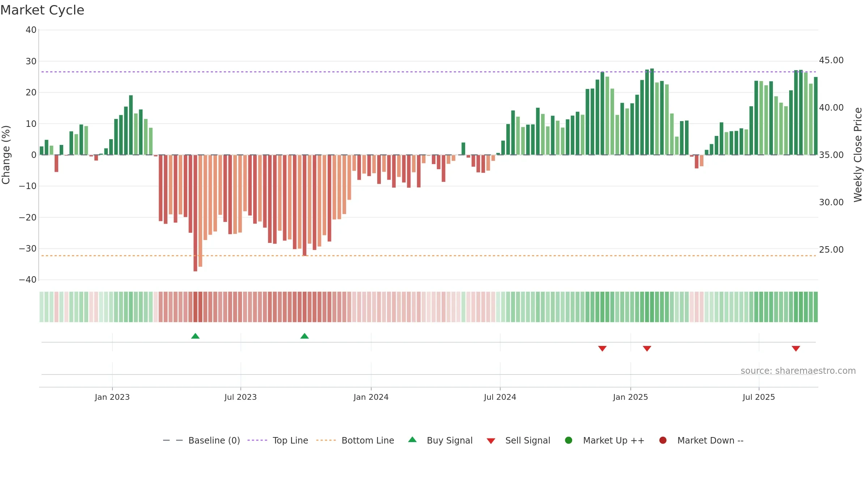The image size is (868, 488).
Task: Click the purple dotted legend line sample
Action: [257, 440]
